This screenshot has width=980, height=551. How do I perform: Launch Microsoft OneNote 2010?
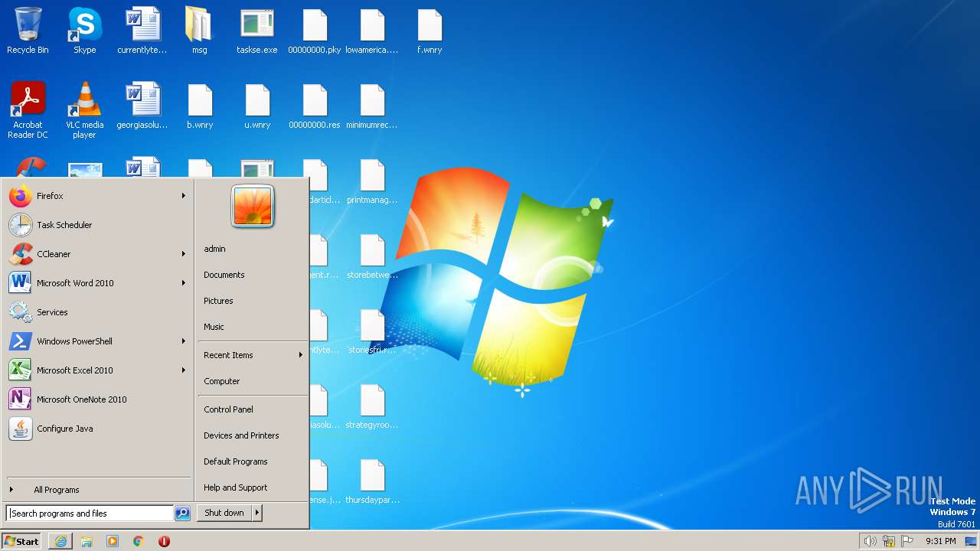98,399
